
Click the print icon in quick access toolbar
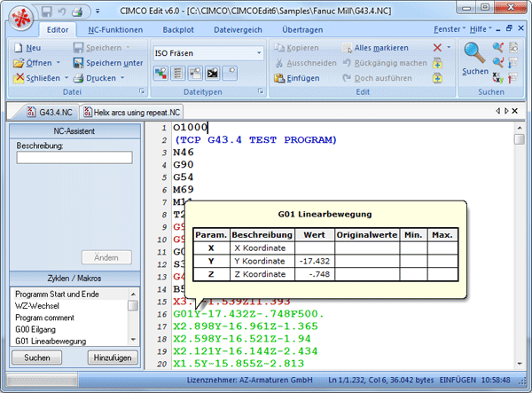77,12
